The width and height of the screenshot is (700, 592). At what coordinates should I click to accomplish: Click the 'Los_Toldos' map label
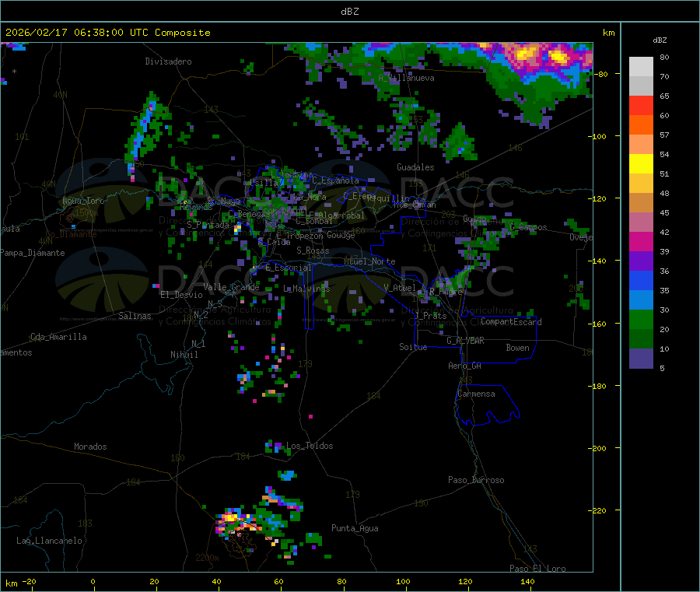[x=310, y=446]
